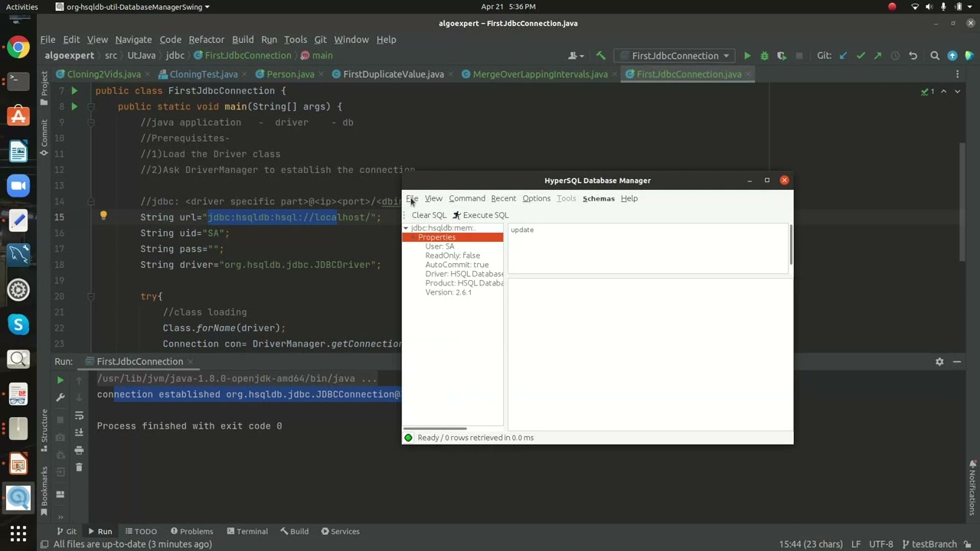Image resolution: width=980 pixels, height=551 pixels.
Task: Rerun program in Run panel
Action: [60, 380]
